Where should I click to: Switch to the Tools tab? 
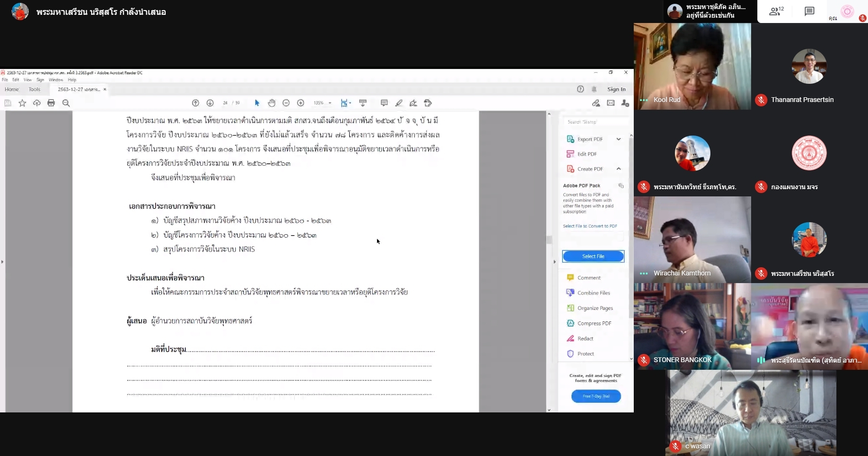pos(34,89)
